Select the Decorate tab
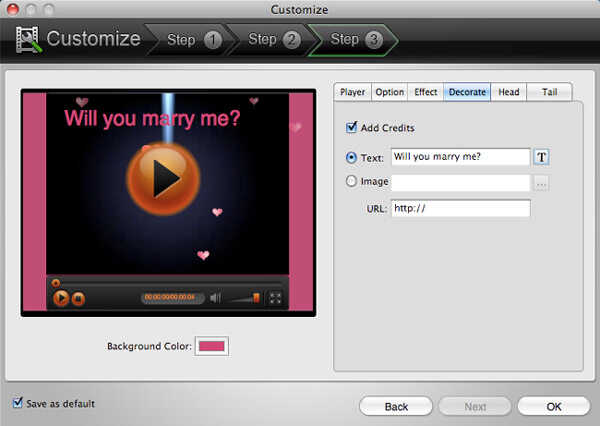 click(467, 92)
